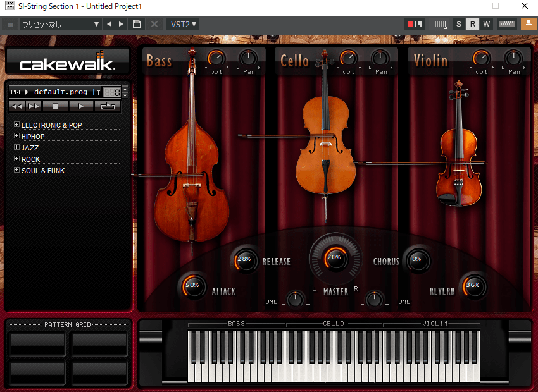Click the BASS keyboard range label
538x392 pixels.
pyautogui.click(x=237, y=323)
